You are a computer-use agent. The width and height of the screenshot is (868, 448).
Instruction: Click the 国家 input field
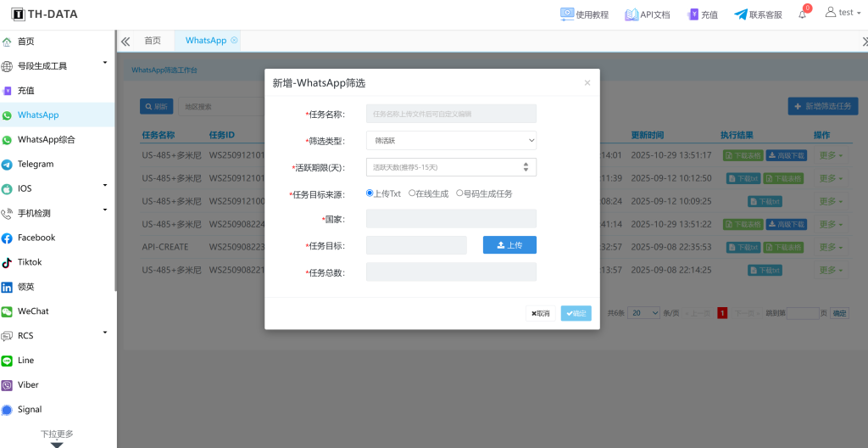click(451, 218)
